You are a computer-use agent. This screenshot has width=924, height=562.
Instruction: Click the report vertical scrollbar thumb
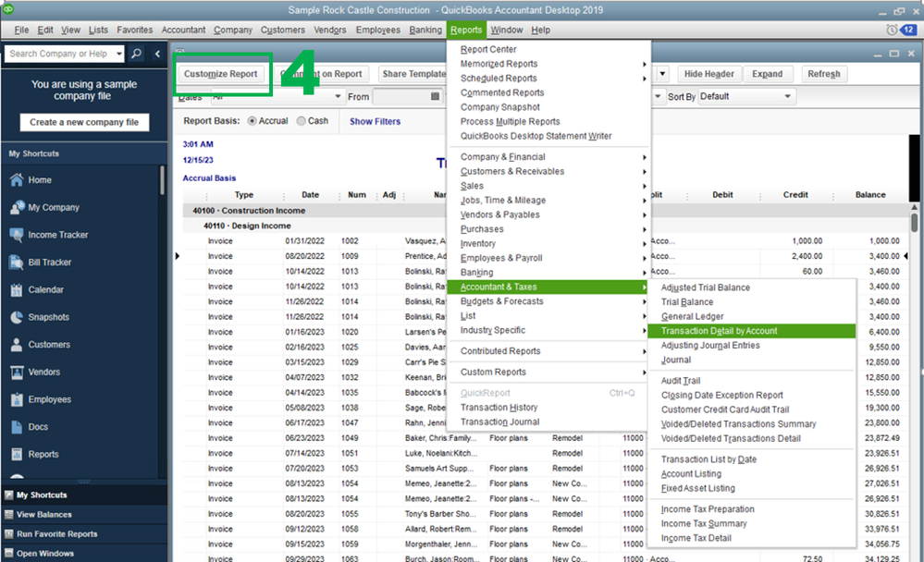tap(914, 222)
